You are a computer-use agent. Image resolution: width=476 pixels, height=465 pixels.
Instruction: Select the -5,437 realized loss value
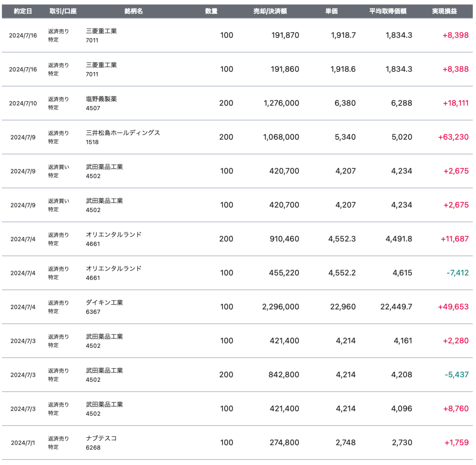[x=457, y=375]
